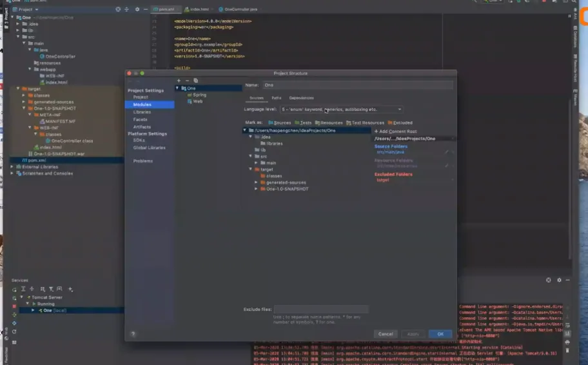Collapse all in Project panel header
This screenshot has width=588, height=365.
[x=127, y=10]
